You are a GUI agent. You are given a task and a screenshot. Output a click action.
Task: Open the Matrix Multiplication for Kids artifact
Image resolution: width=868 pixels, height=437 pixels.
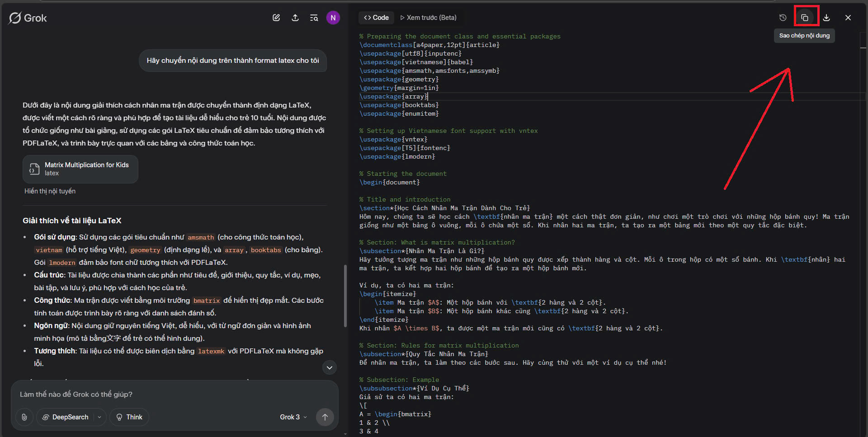(x=80, y=169)
